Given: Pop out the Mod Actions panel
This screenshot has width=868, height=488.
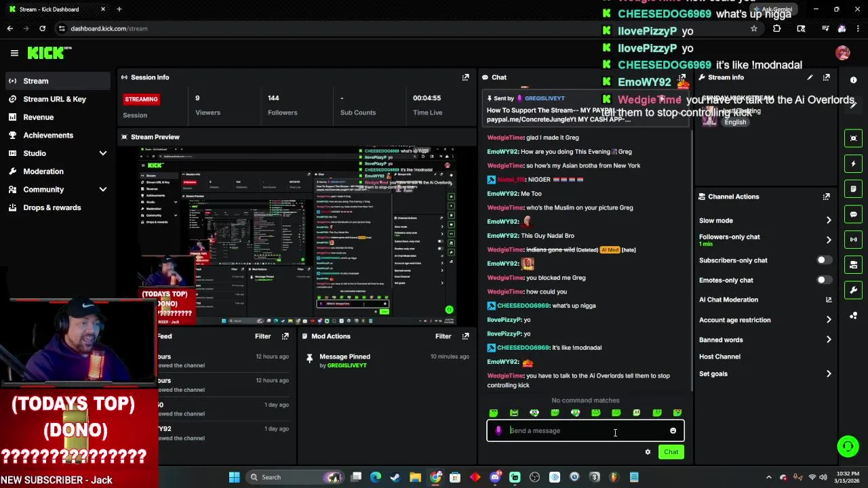Looking at the screenshot, I should coord(465,336).
